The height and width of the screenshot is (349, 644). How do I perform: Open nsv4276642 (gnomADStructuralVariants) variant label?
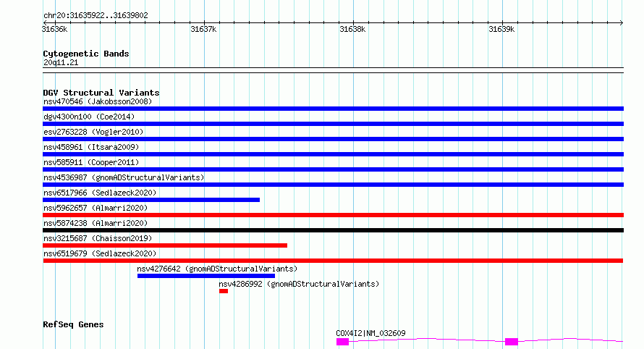217,269
